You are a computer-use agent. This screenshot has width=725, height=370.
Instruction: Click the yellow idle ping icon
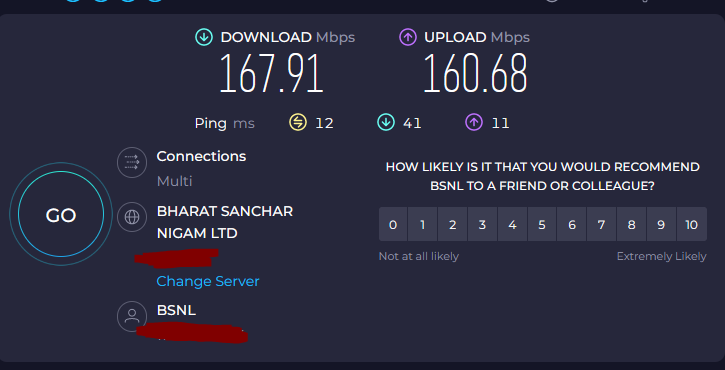point(298,123)
